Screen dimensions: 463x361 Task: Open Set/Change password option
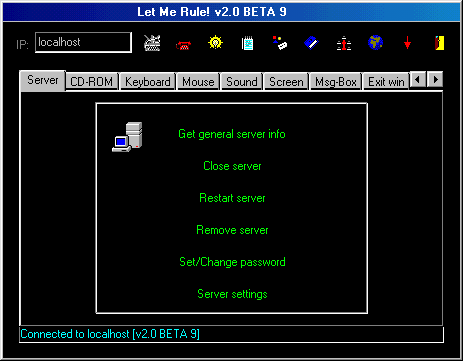tap(232, 262)
